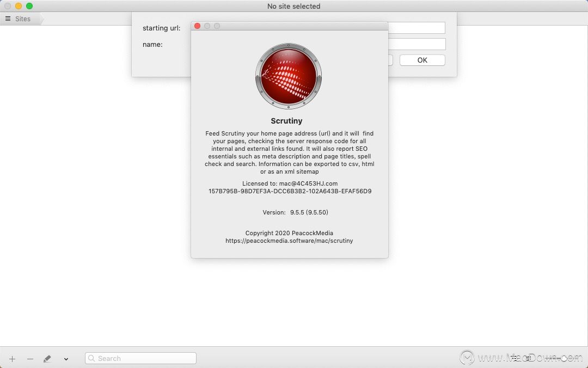
Task: Add a new site with the plus button
Action: [x=12, y=359]
